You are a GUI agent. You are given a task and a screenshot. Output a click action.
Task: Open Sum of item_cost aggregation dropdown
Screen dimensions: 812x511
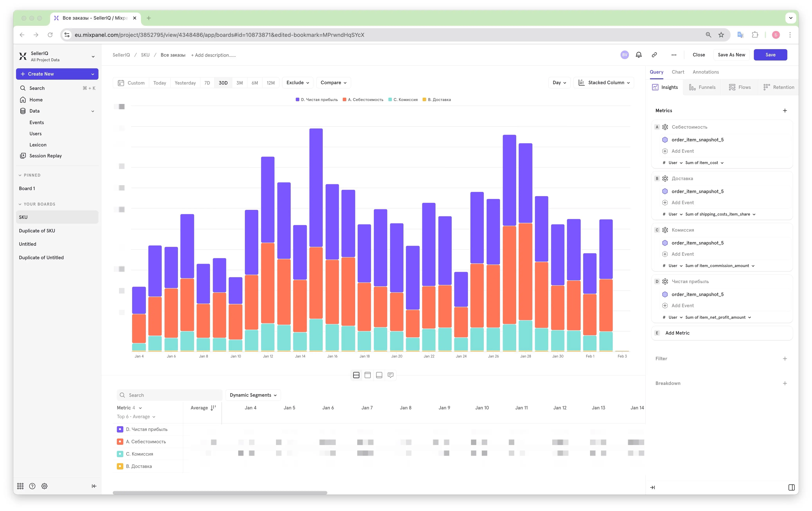704,163
